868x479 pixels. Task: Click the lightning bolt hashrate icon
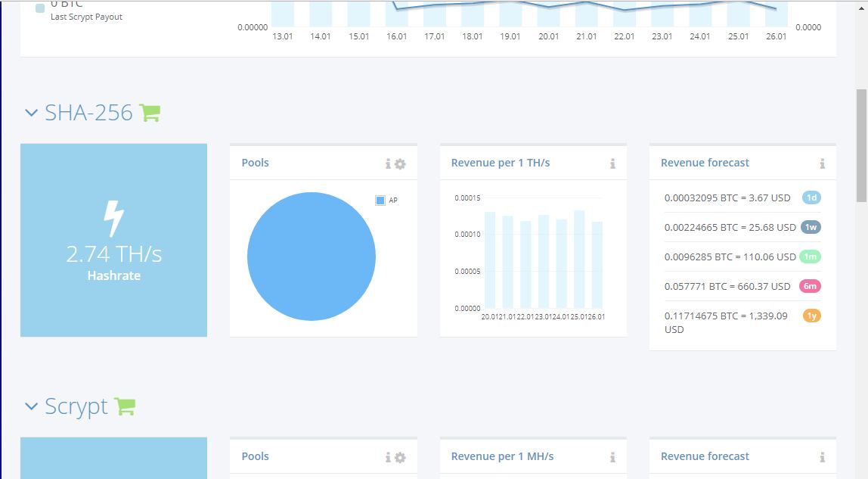coord(114,218)
